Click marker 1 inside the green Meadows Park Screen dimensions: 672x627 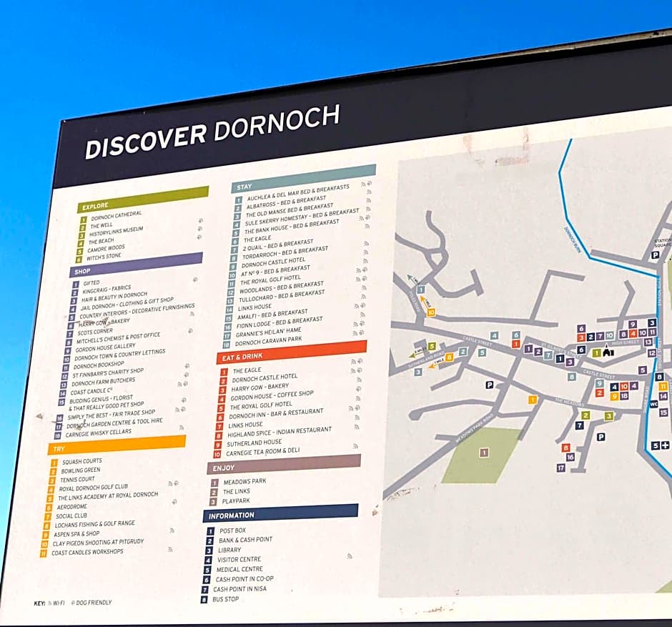484,453
